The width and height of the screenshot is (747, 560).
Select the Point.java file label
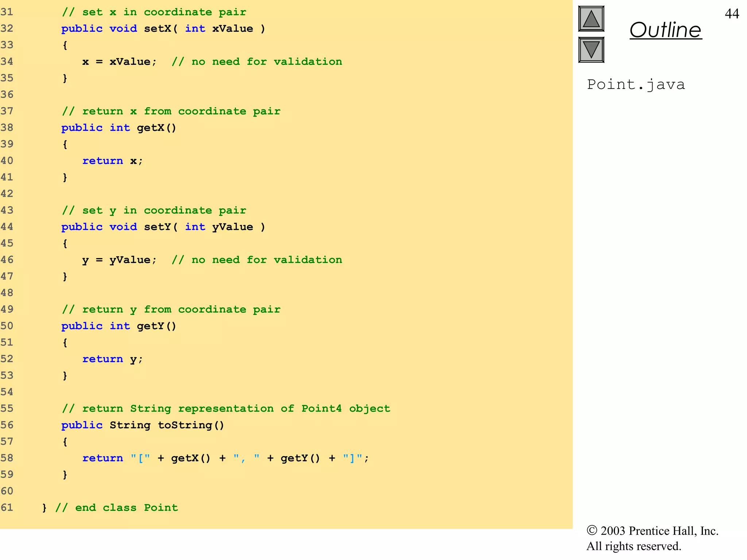click(x=636, y=85)
